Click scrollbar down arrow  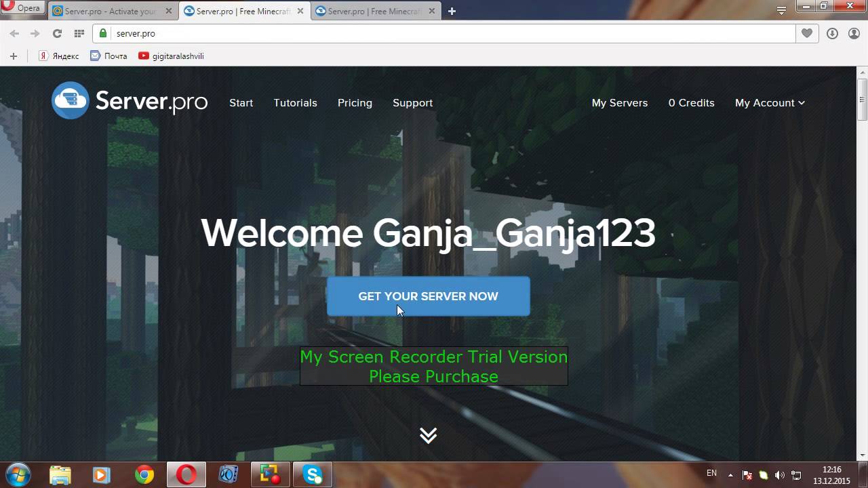click(x=862, y=455)
